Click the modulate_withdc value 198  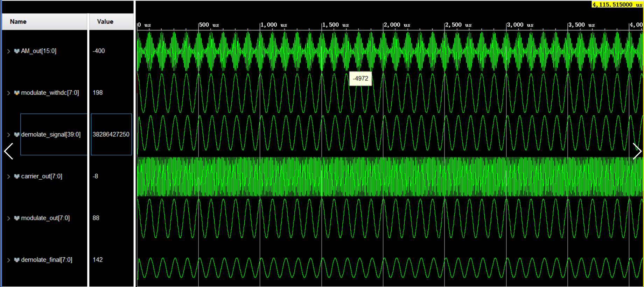(98, 93)
